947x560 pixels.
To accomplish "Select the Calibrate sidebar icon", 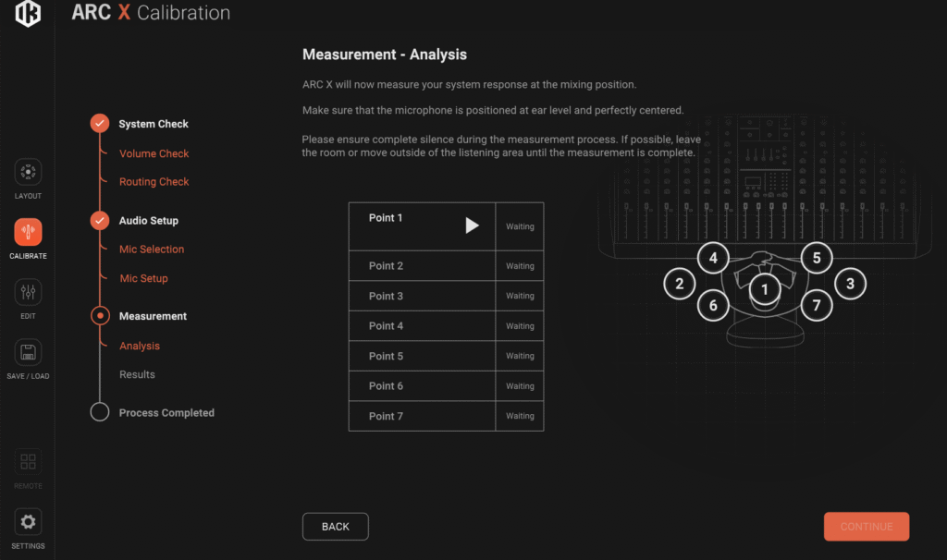I will (x=28, y=232).
